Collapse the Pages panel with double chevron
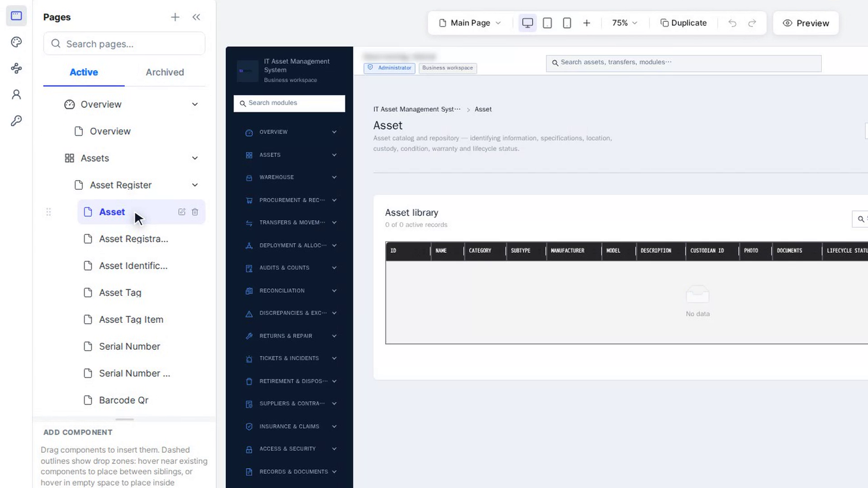 [x=196, y=17]
